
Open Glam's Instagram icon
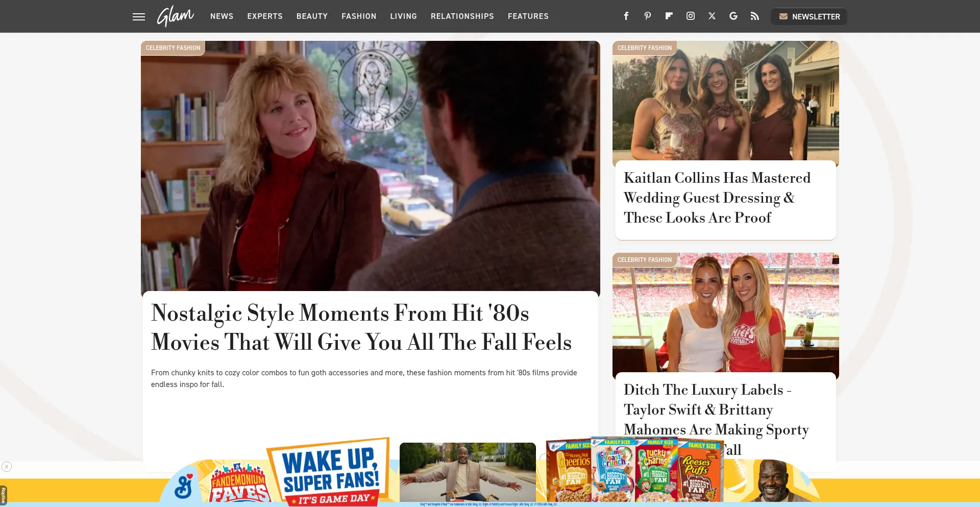pyautogui.click(x=690, y=16)
